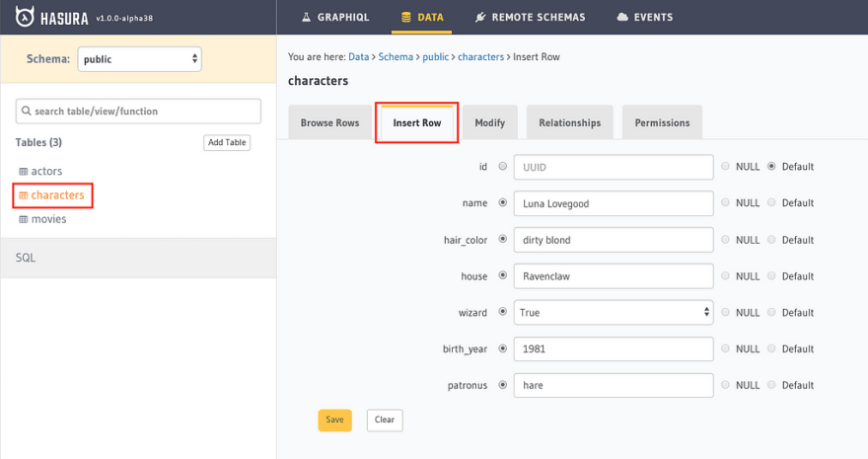The width and height of the screenshot is (868, 459).
Task: Click the GraphiQL flask icon
Action: [306, 17]
